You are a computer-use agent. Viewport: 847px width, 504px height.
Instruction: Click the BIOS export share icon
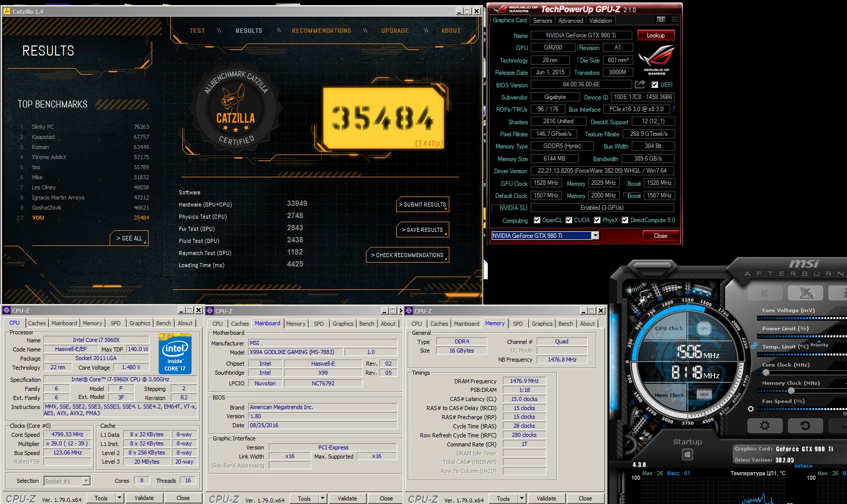pyautogui.click(x=640, y=84)
